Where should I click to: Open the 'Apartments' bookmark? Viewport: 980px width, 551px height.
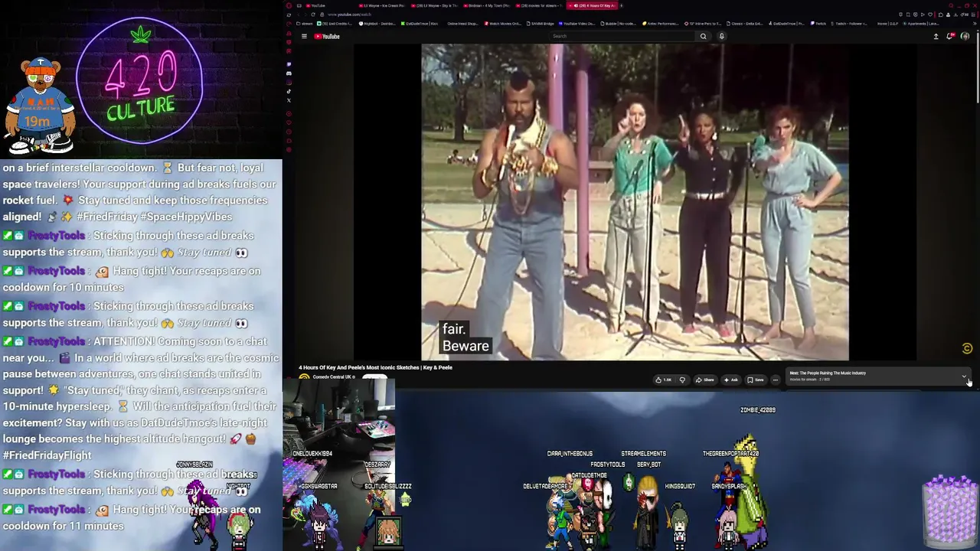coord(920,24)
